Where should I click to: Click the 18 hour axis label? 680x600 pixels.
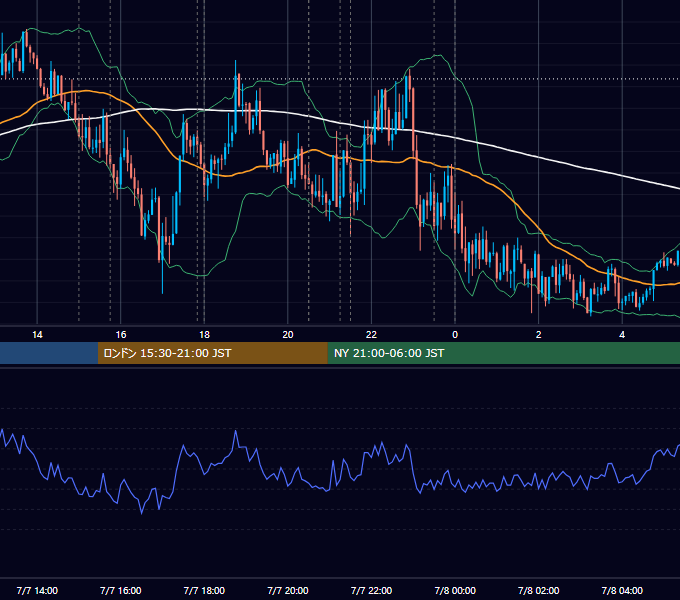(204, 335)
